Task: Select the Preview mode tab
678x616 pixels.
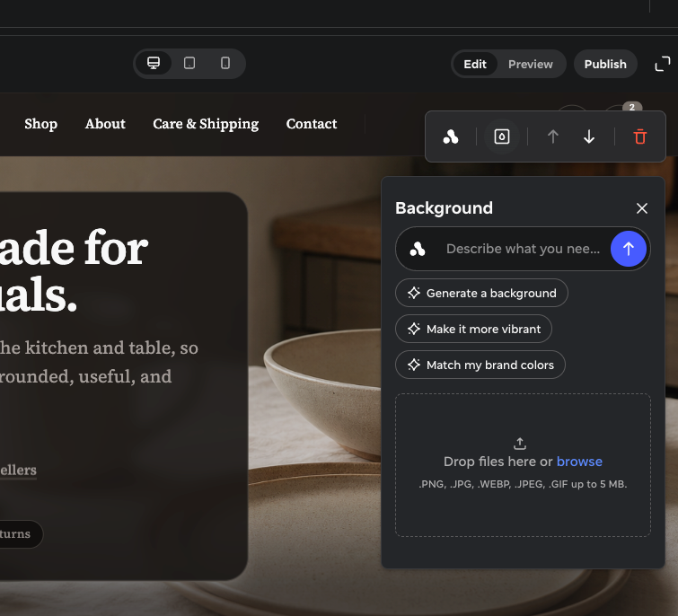Action: (530, 64)
